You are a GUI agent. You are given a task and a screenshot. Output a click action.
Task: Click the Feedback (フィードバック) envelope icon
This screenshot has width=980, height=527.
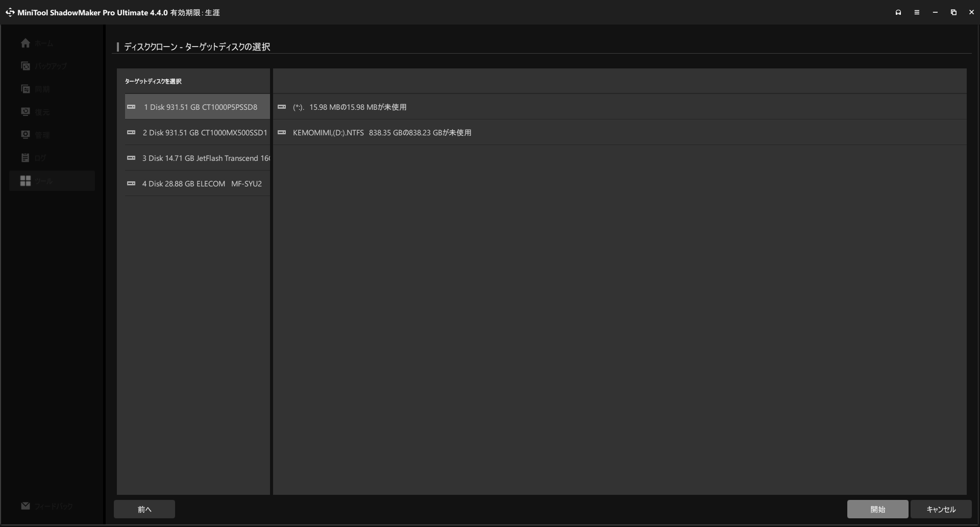click(26, 506)
